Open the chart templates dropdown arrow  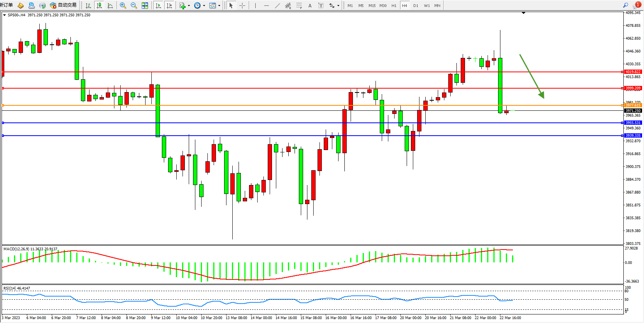click(x=219, y=5)
